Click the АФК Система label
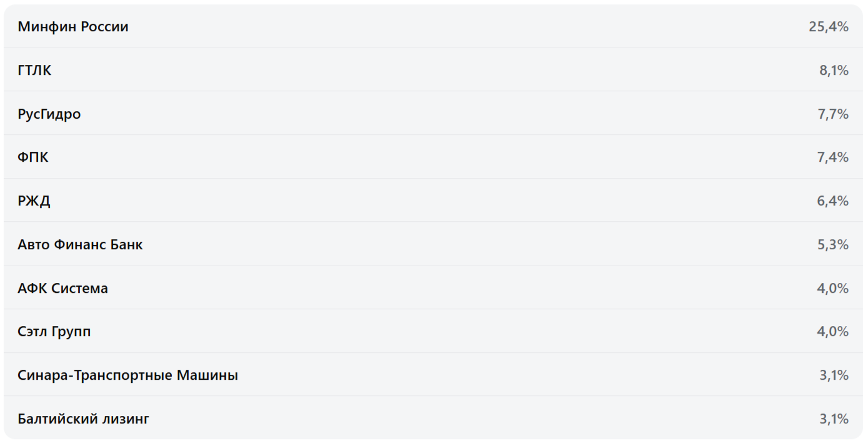 62,289
